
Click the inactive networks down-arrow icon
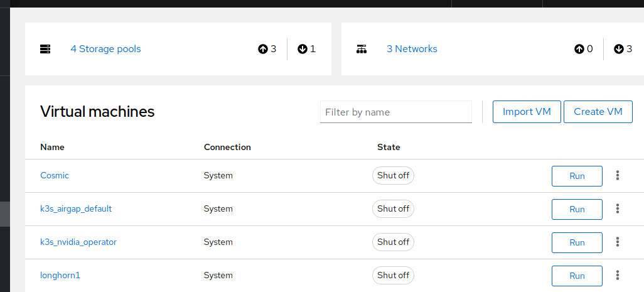click(619, 49)
